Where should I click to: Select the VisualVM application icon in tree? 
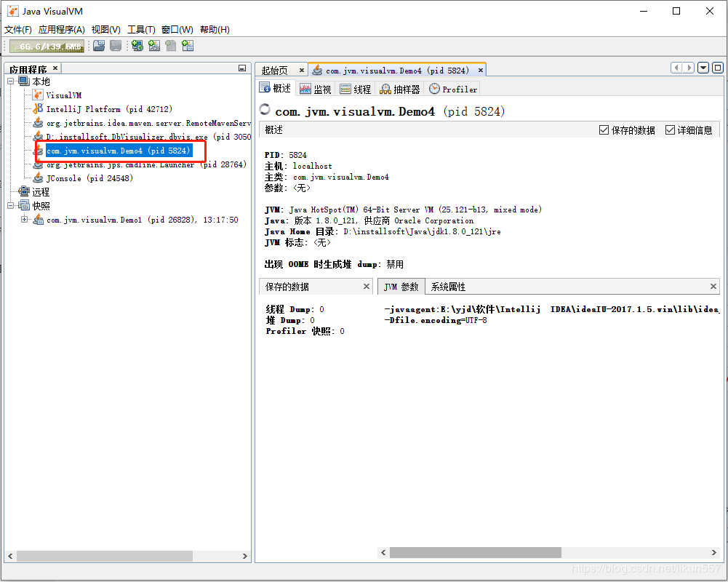pos(38,95)
